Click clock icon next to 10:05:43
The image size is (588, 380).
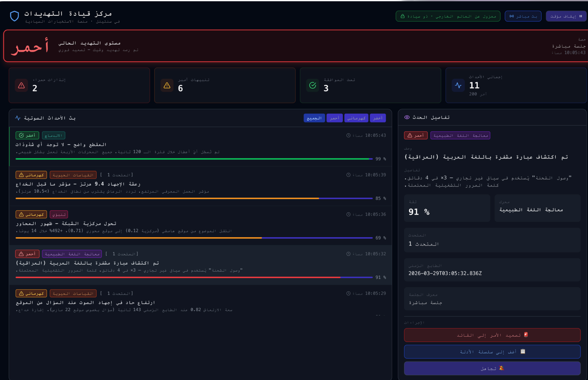pos(348,135)
